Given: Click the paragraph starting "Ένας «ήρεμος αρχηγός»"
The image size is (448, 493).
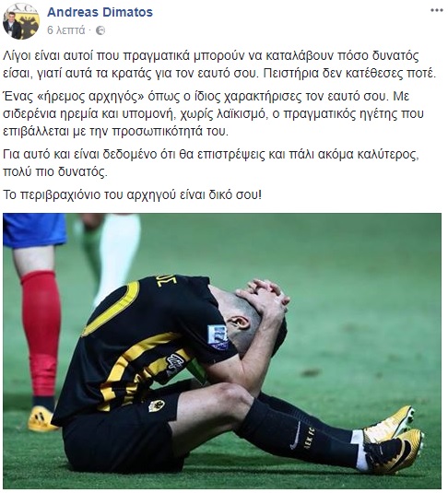Looking at the screenshot, I should [213, 113].
